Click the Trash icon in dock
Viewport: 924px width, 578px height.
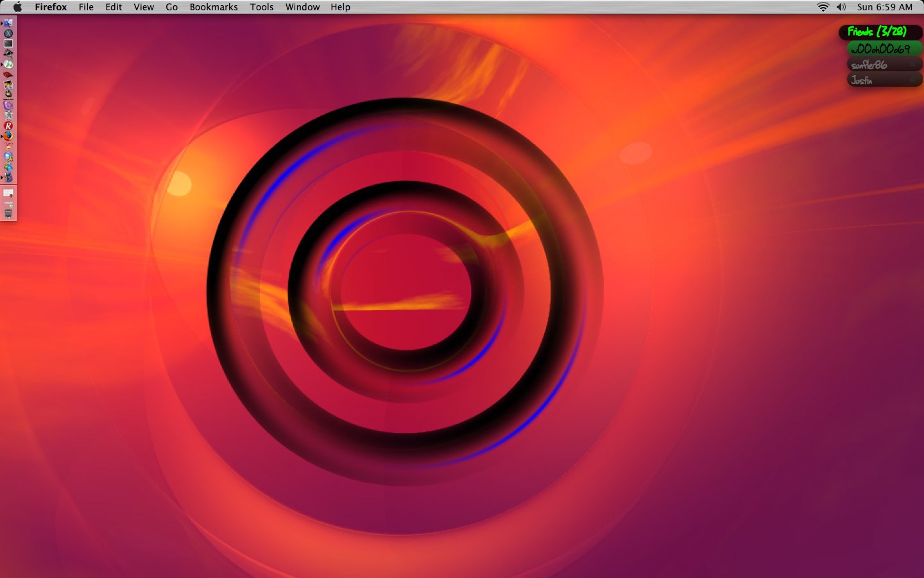pos(8,213)
